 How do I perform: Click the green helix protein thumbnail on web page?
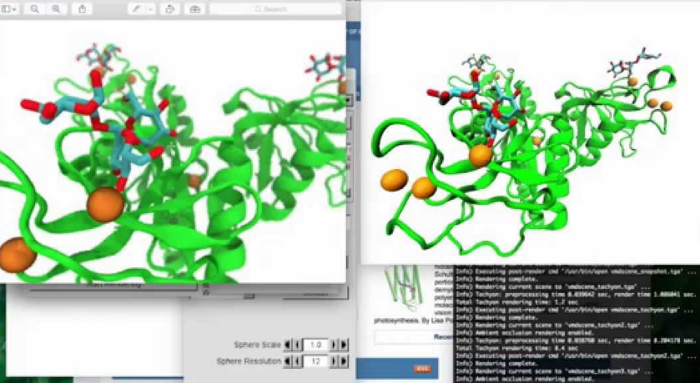pos(404,287)
